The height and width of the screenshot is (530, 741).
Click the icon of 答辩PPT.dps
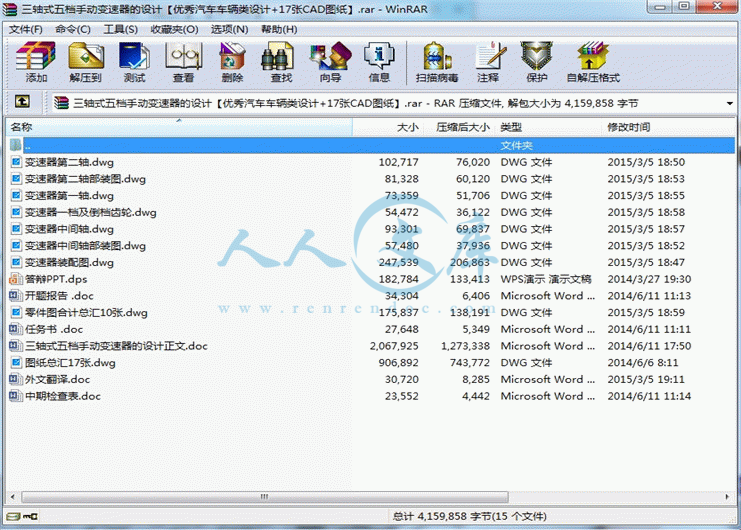[x=16, y=279]
